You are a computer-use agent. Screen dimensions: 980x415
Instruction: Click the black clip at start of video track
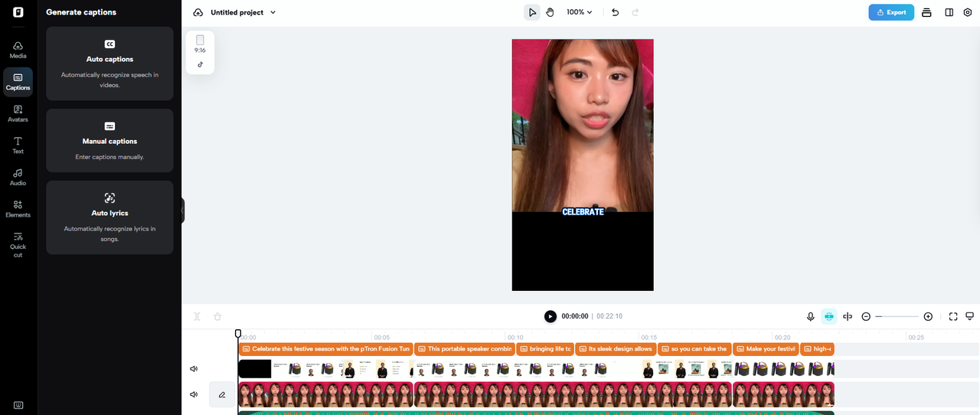255,369
